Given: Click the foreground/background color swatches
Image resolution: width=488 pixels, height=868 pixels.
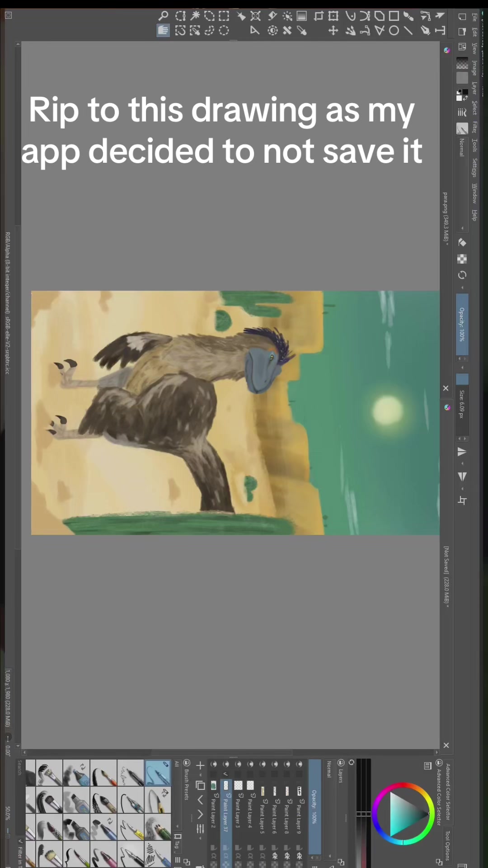Looking at the screenshot, I should [462, 95].
